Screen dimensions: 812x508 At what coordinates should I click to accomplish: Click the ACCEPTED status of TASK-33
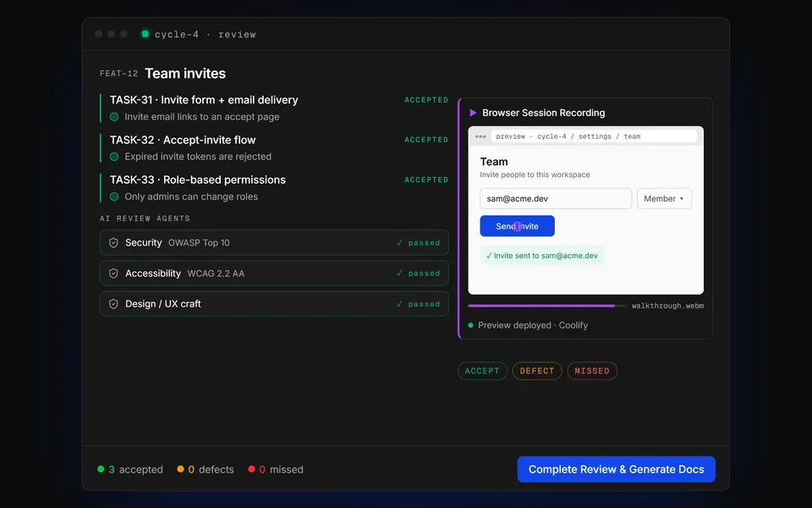[426, 179]
